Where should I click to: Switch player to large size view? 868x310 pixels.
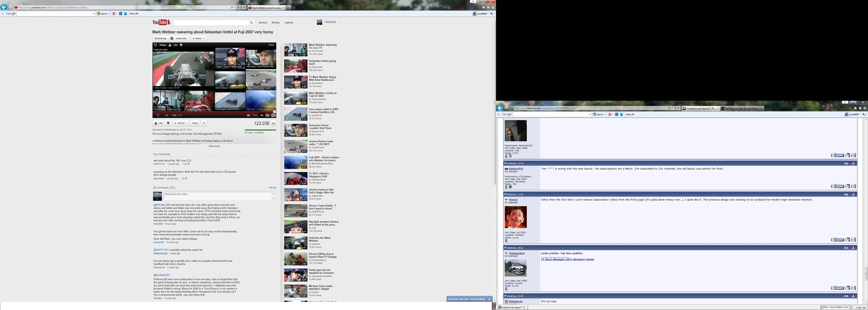click(268, 115)
